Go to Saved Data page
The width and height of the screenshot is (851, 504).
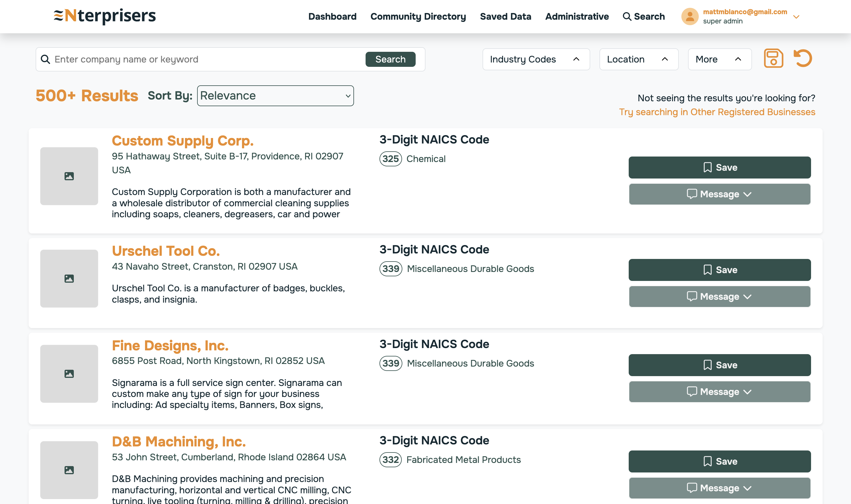point(505,17)
